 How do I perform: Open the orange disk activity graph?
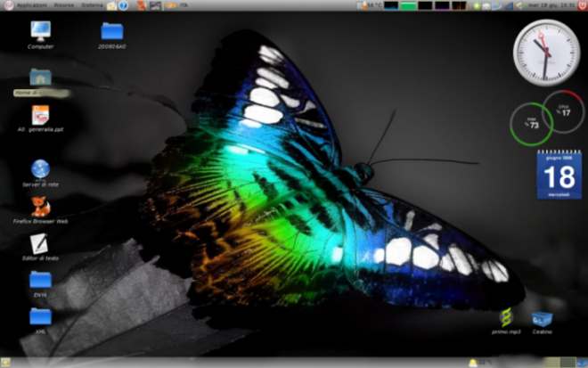(x=459, y=5)
